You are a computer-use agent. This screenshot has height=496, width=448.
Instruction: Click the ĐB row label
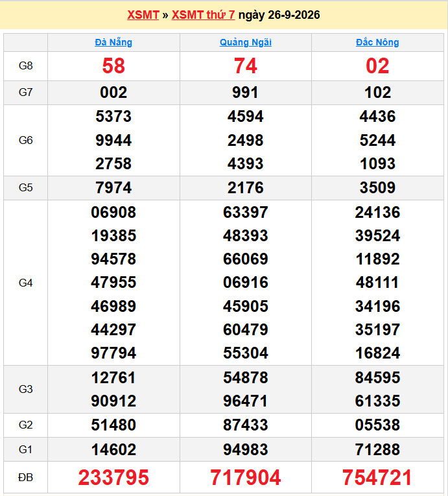click(26, 477)
